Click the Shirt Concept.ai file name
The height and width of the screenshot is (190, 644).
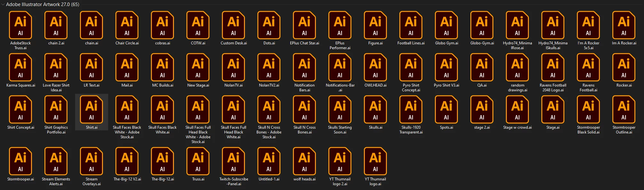click(20, 127)
